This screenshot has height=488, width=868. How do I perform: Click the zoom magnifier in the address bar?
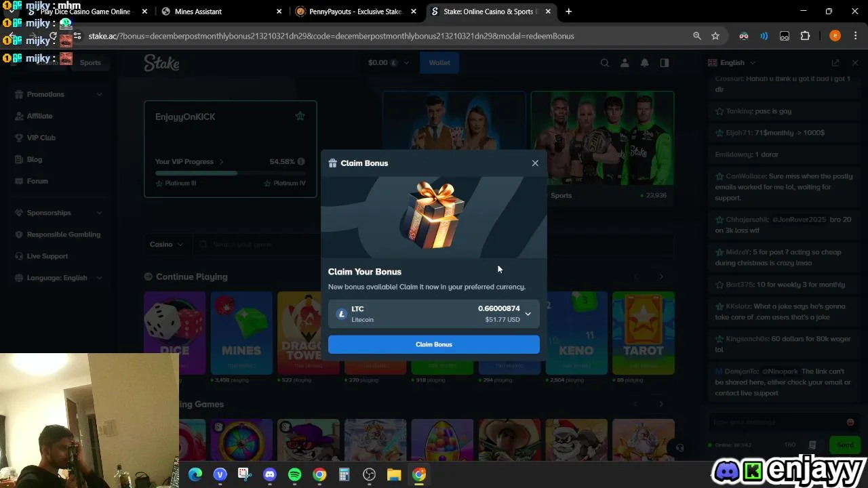696,36
